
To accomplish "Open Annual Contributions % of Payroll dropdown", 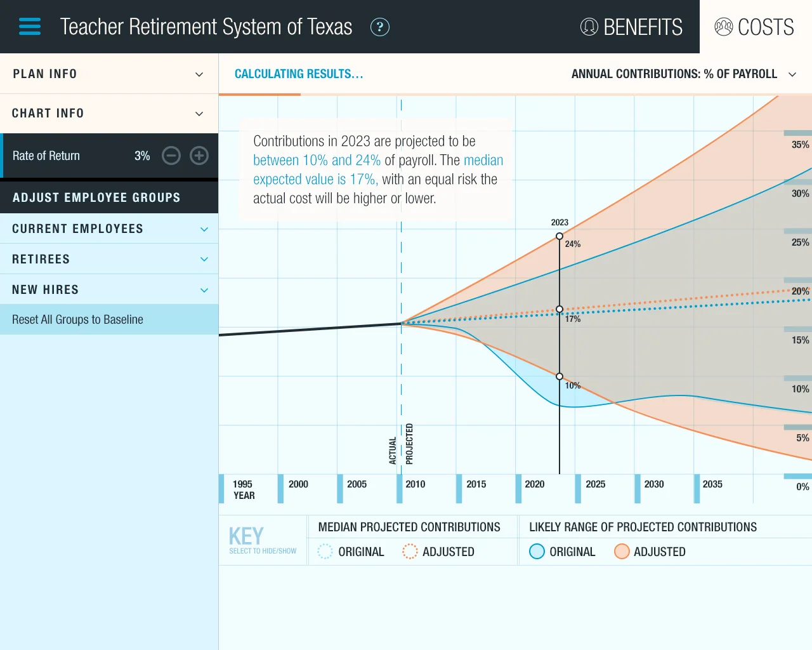I will [684, 74].
